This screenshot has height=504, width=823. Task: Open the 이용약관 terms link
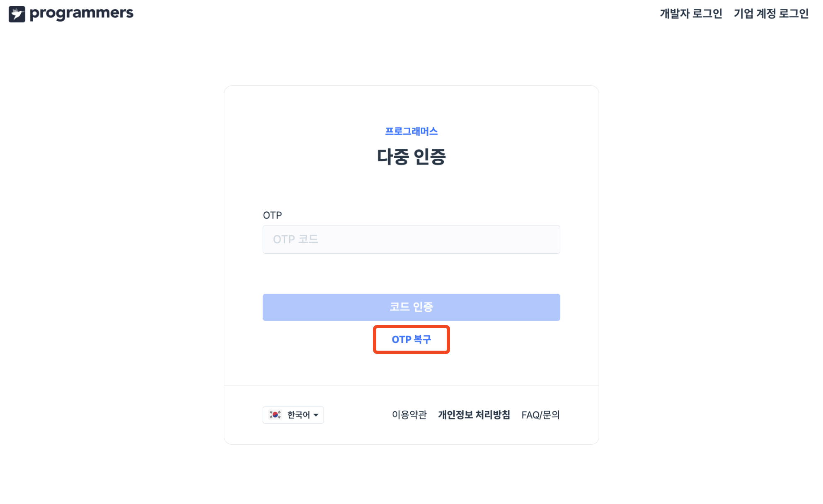click(409, 415)
